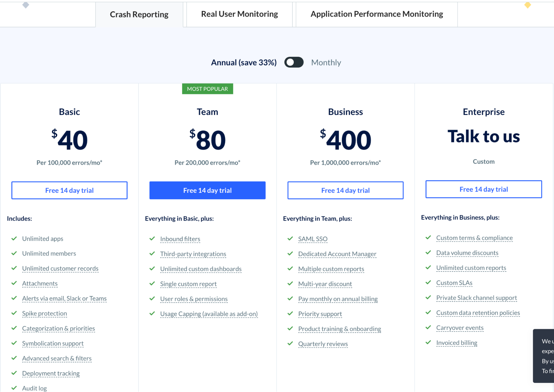
Task: Start Team plan free 14 day trial
Action: (207, 190)
